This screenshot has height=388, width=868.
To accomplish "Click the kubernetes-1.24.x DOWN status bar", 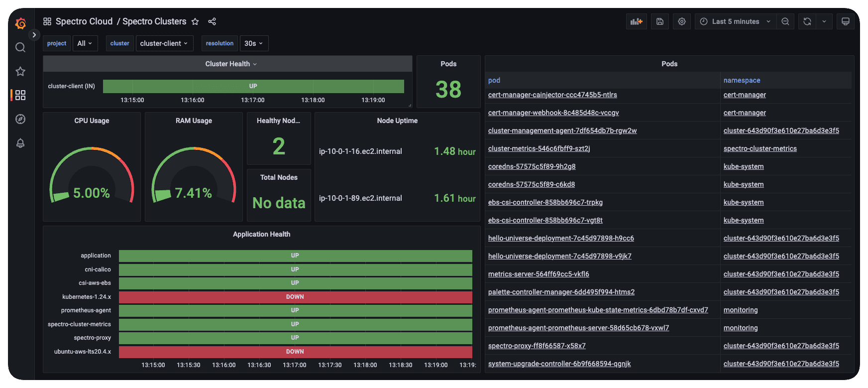I will click(295, 297).
